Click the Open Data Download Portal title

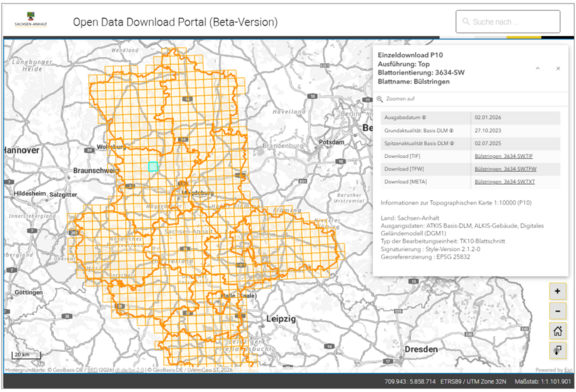point(175,22)
